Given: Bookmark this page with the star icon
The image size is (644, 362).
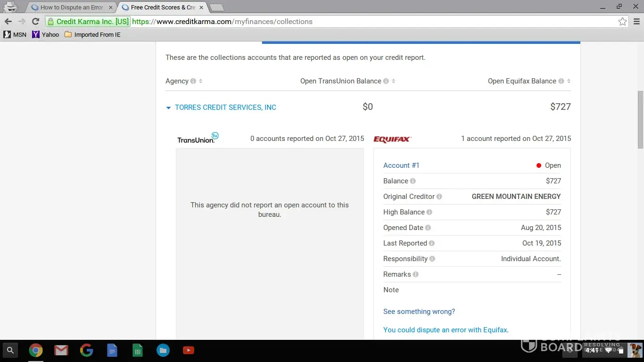Looking at the screenshot, I should pos(623,22).
